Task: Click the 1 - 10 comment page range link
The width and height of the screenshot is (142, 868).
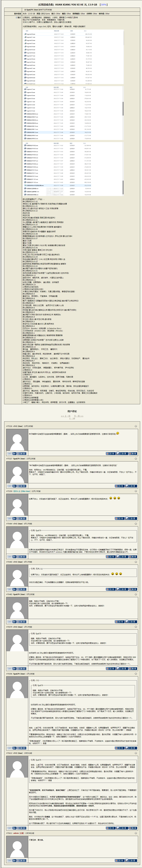Action: 72,418
